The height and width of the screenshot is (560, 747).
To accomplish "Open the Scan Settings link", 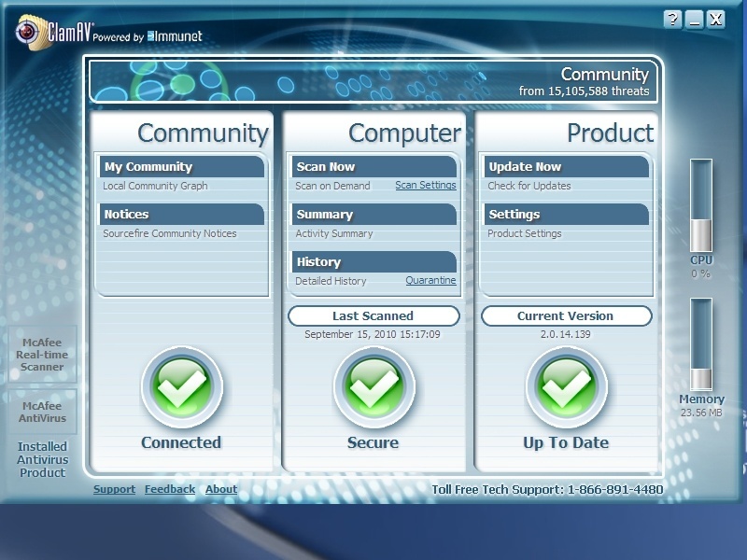I will click(426, 185).
